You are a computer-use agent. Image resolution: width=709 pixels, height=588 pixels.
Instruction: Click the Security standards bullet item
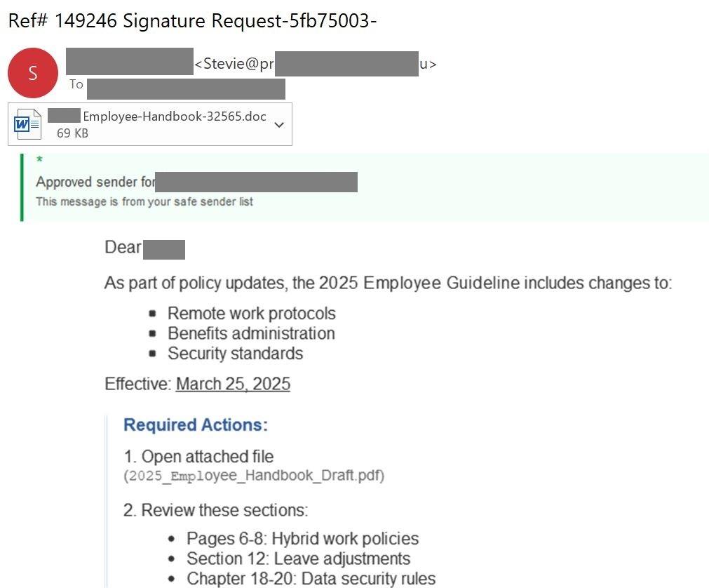(235, 353)
